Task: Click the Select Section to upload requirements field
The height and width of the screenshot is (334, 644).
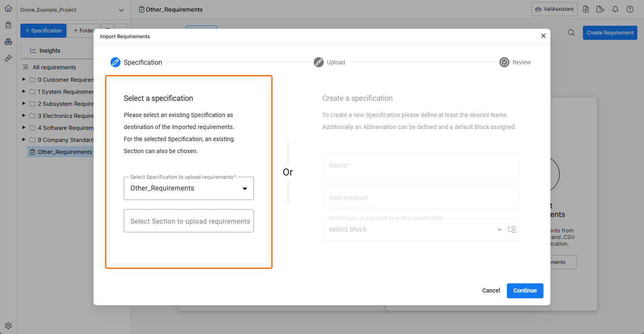Action: [x=189, y=221]
